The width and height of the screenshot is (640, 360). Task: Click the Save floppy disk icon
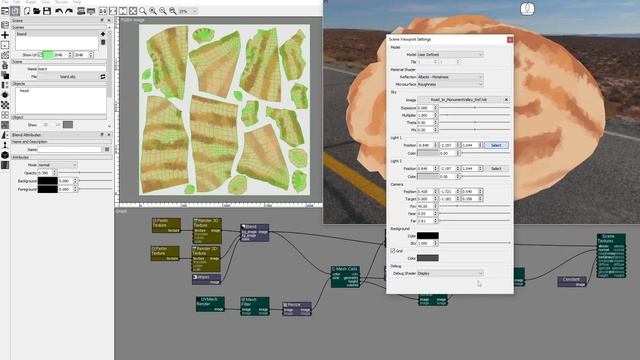point(47,11)
